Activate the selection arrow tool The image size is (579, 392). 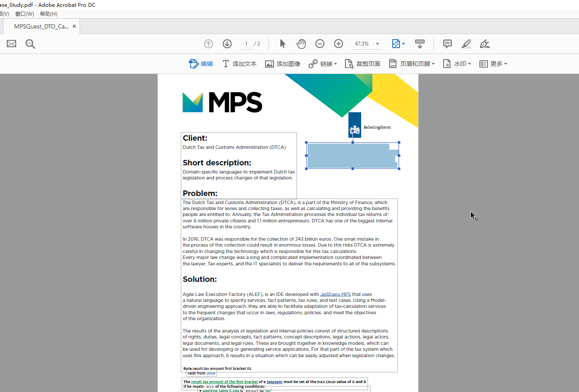tap(283, 44)
